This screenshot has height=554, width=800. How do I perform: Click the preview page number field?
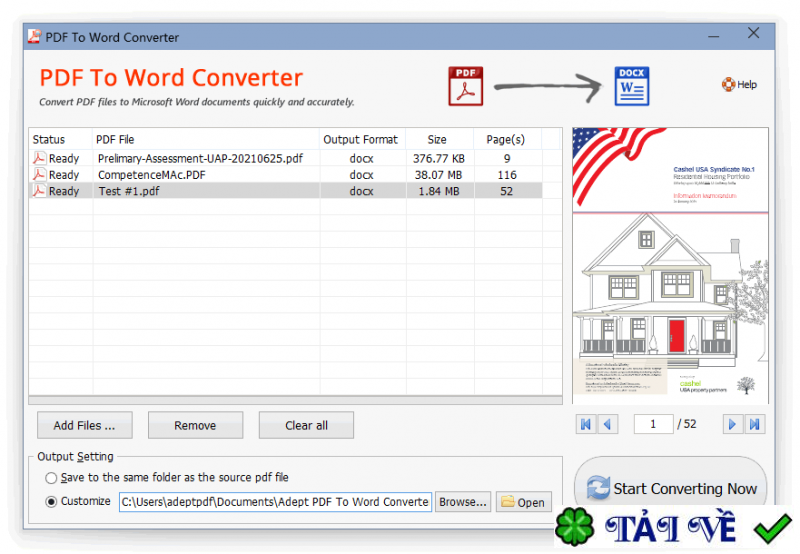(x=653, y=424)
